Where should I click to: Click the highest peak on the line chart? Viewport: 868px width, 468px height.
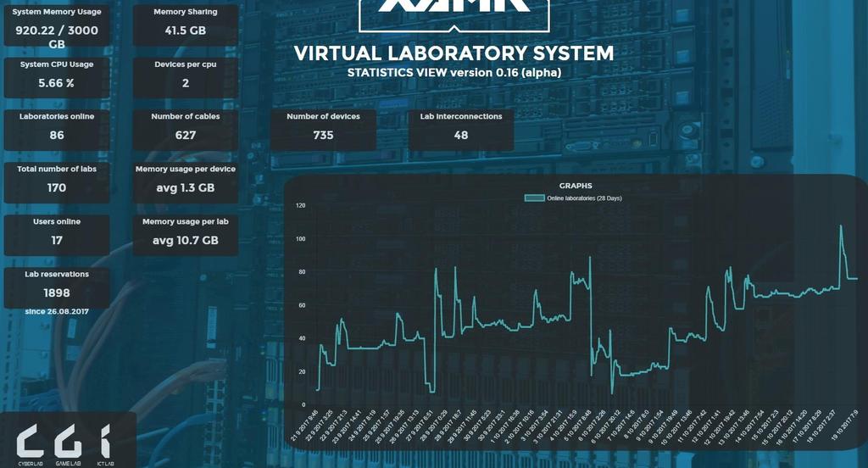pos(841,226)
